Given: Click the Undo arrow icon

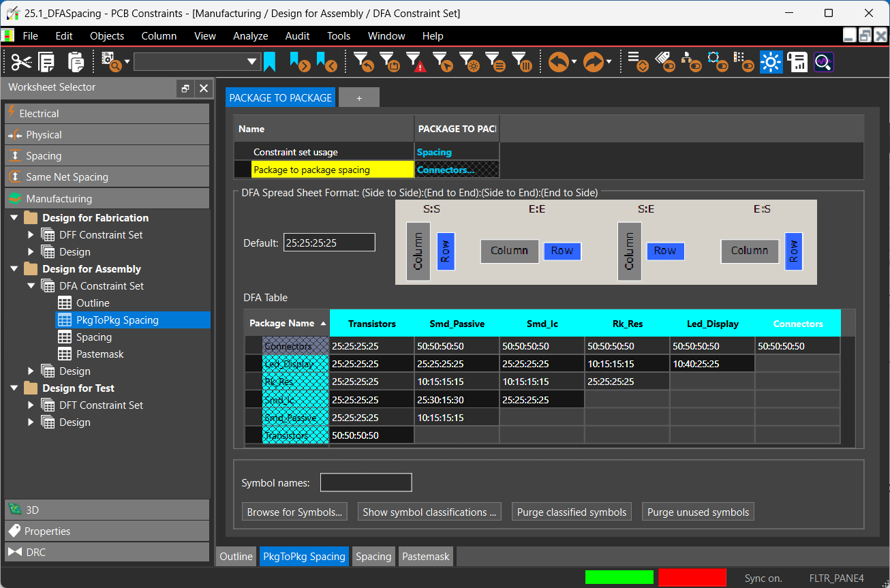Looking at the screenshot, I should pos(559,63).
